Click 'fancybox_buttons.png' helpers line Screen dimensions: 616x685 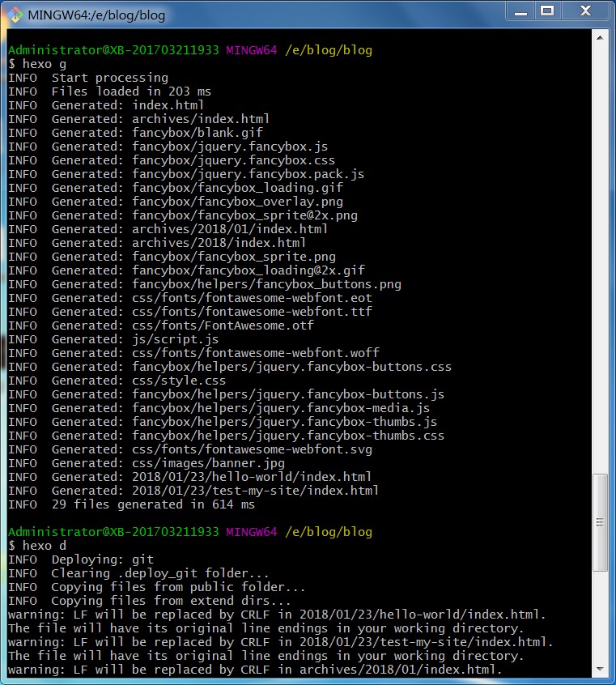tap(205, 284)
